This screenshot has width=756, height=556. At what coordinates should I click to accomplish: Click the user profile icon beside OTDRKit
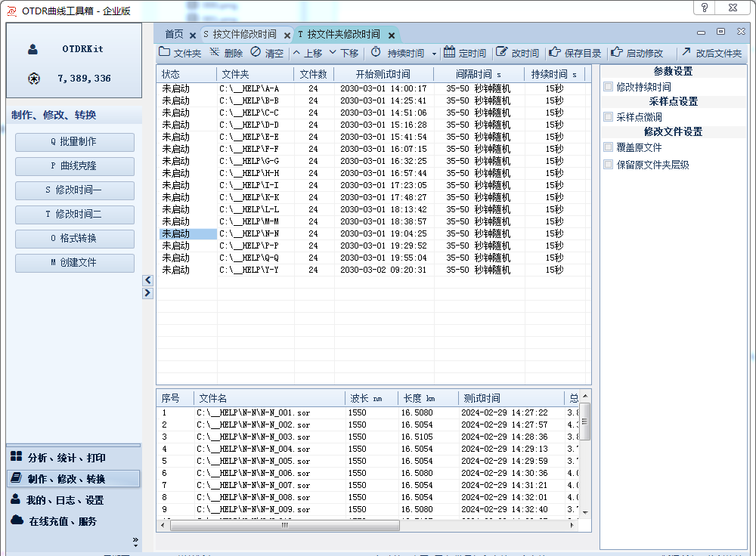(x=33, y=49)
